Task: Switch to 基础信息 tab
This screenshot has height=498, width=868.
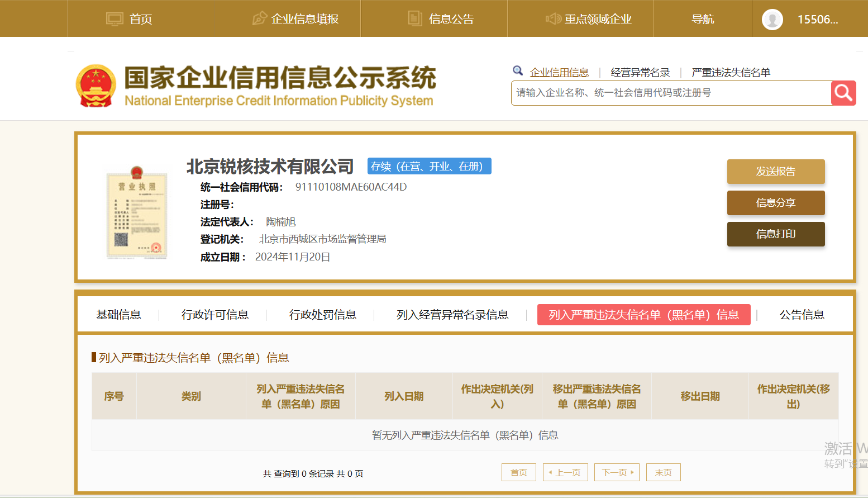Action: (x=118, y=315)
